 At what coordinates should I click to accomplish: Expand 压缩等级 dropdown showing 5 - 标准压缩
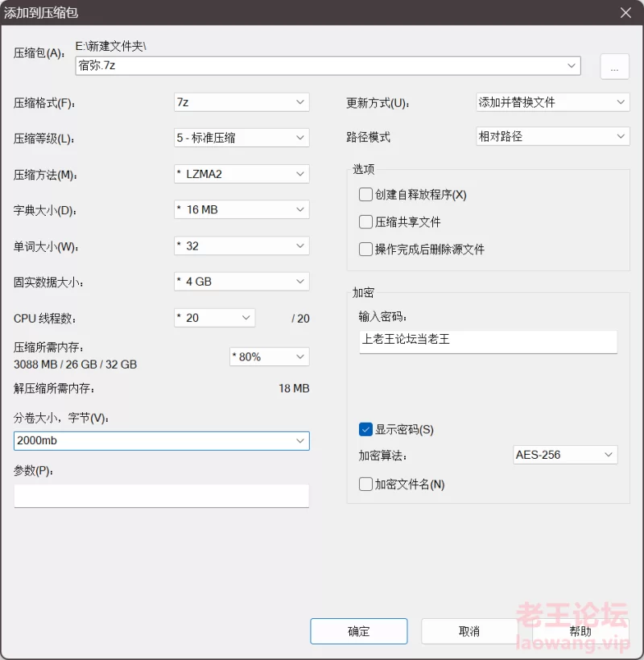tap(242, 138)
